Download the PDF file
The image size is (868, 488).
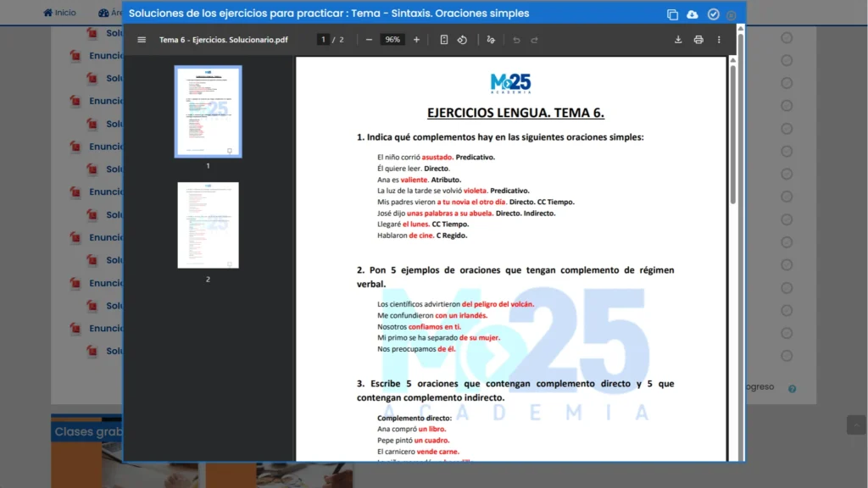(678, 40)
